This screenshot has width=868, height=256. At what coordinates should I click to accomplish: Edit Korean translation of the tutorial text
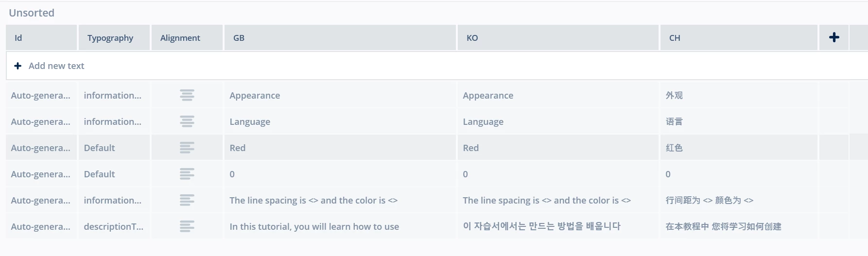coord(558,226)
